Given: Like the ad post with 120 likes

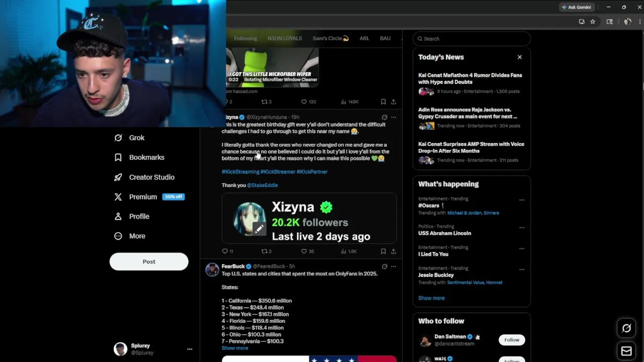Looking at the screenshot, I should coord(308,102).
